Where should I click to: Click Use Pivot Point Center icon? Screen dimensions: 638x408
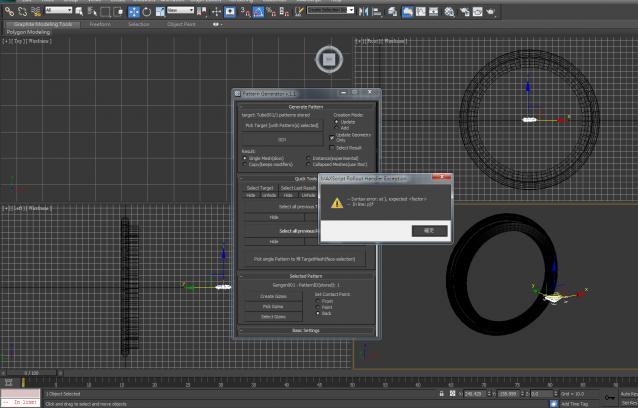201,12
